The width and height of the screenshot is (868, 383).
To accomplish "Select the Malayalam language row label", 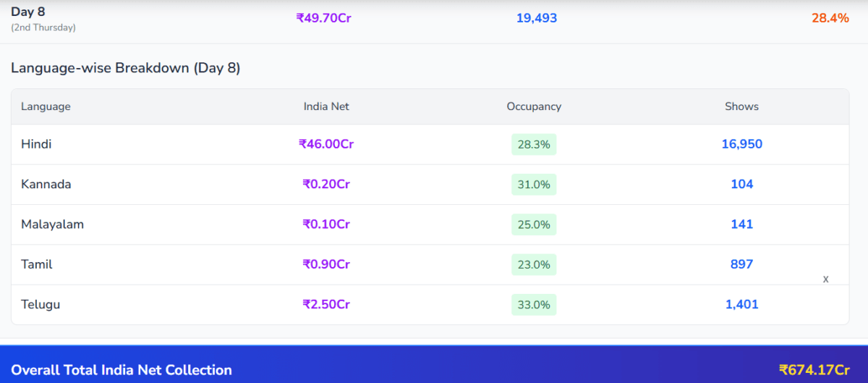I will point(52,224).
